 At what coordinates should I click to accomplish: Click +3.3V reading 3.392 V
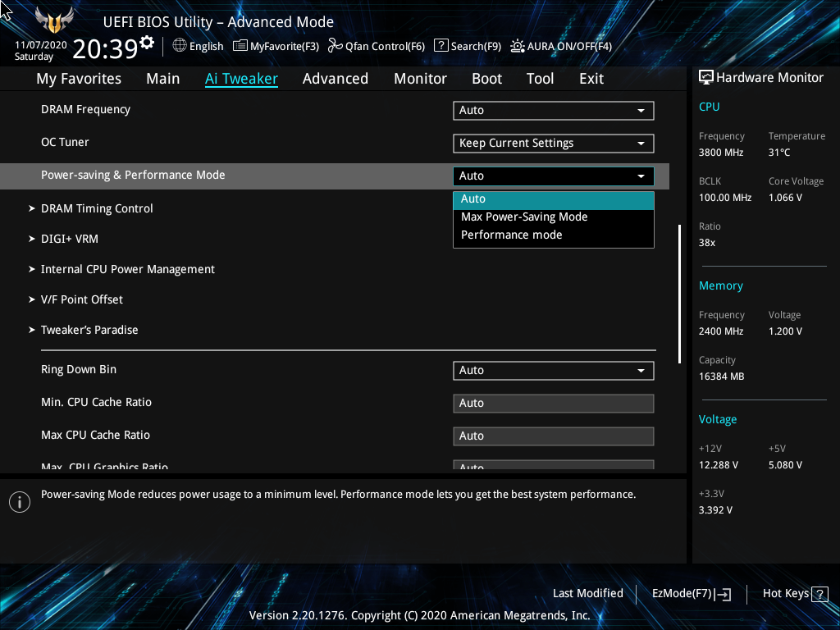(x=715, y=510)
